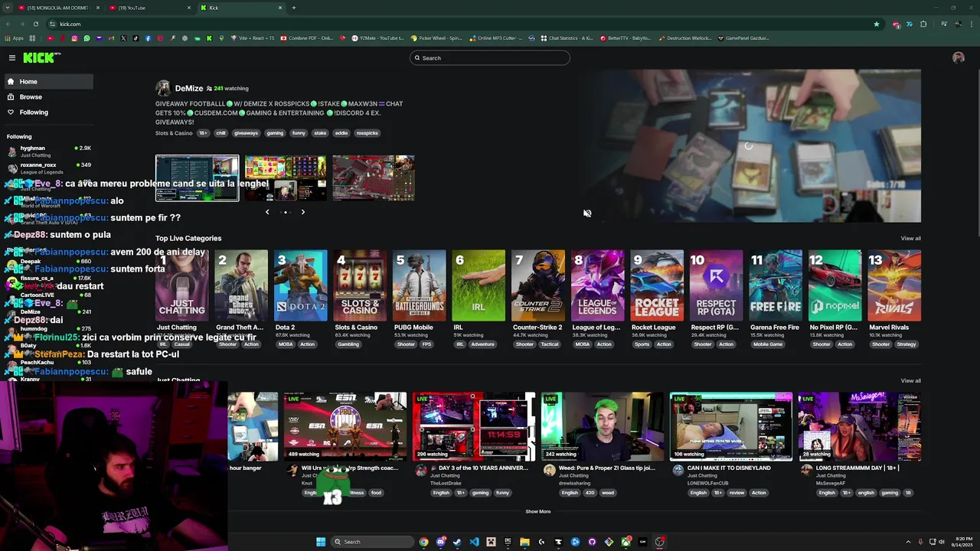Click the 'rosspicks' tag on featured stream
Image resolution: width=980 pixels, height=551 pixels.
click(x=367, y=133)
